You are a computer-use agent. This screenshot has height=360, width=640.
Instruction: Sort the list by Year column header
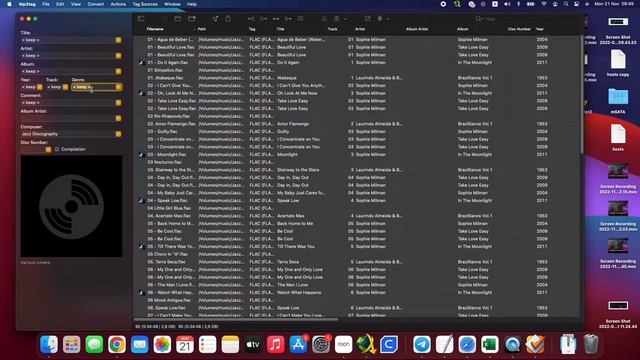click(x=540, y=29)
